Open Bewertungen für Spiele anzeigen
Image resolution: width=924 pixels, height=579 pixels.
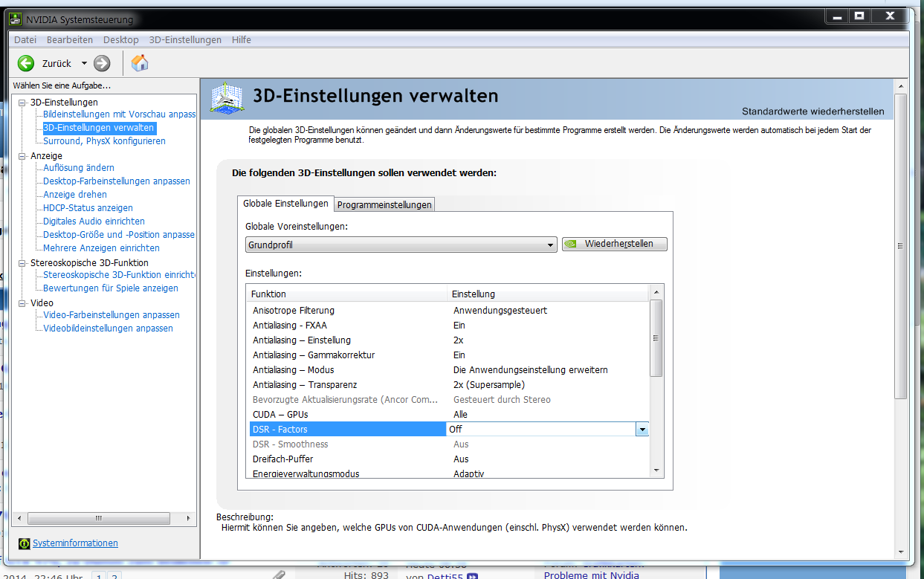(111, 288)
